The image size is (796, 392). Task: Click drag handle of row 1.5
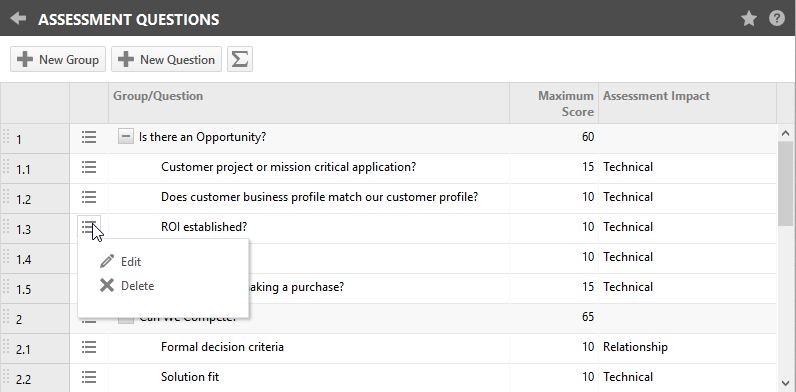pyautogui.click(x=6, y=287)
